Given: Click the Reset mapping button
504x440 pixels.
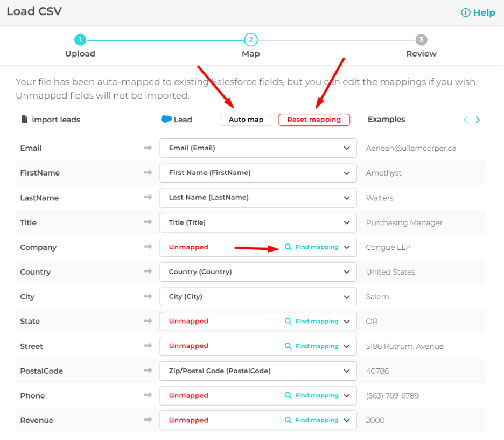Looking at the screenshot, I should [314, 120].
